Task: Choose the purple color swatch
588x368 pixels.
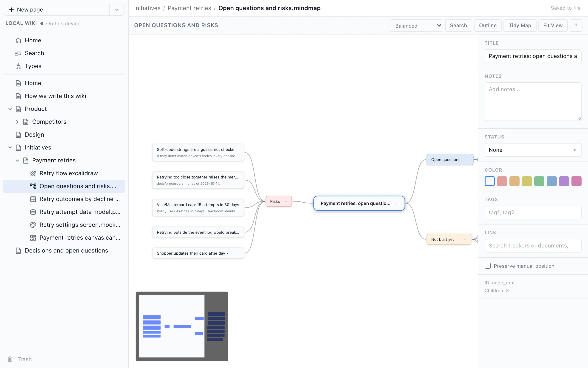Action: (564, 181)
